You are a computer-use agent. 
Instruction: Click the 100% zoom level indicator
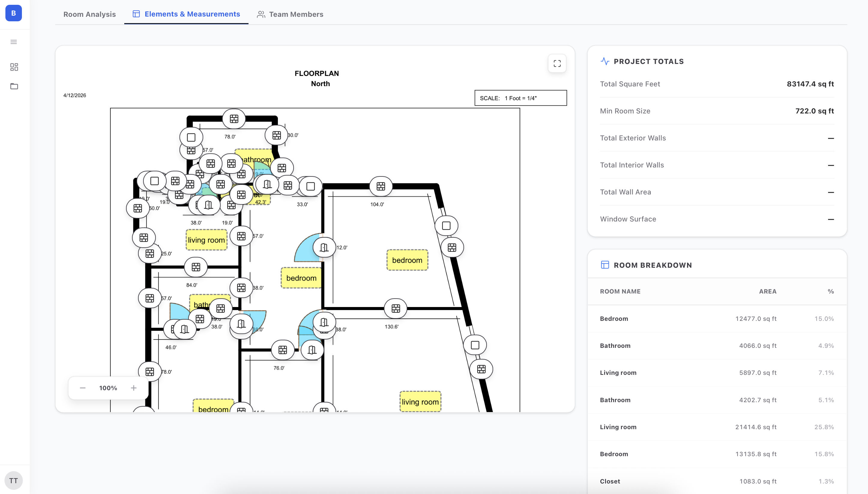pos(108,388)
